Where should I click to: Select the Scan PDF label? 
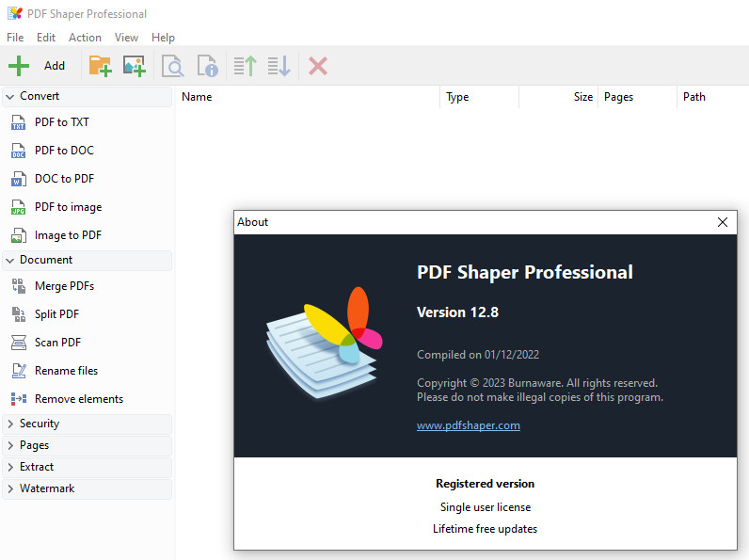57,342
